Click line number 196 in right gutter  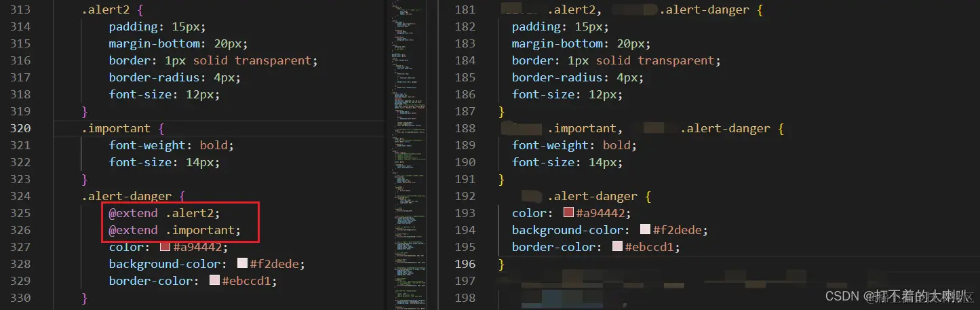point(465,264)
